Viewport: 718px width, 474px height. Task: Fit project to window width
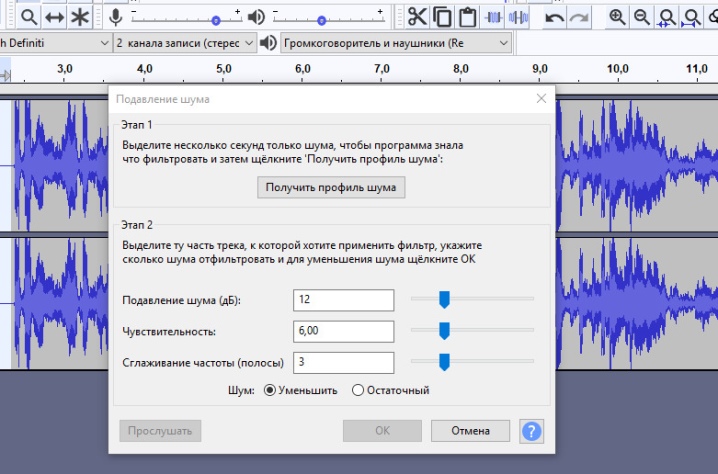pyautogui.click(x=691, y=17)
